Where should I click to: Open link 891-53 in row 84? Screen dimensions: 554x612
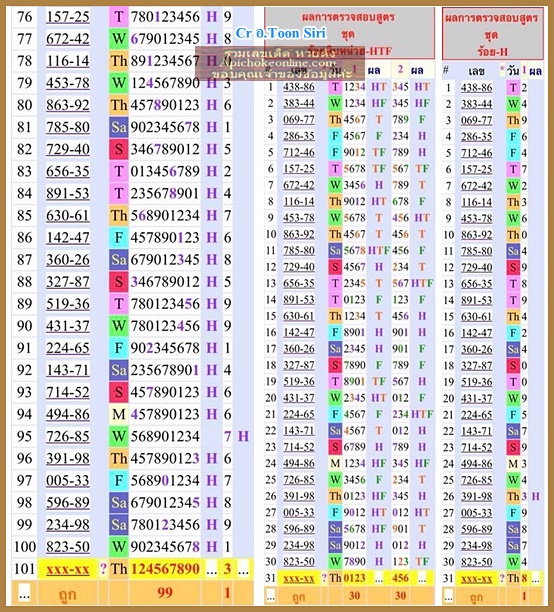pyautogui.click(x=68, y=193)
